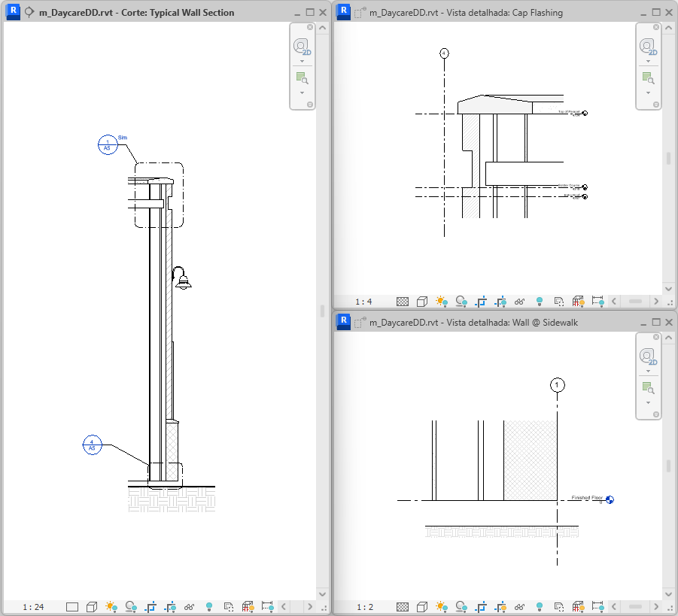This screenshot has height=616, width=678.
Task: Expand steering wheel options in Wall @ Sidewalk
Action: click(x=648, y=371)
